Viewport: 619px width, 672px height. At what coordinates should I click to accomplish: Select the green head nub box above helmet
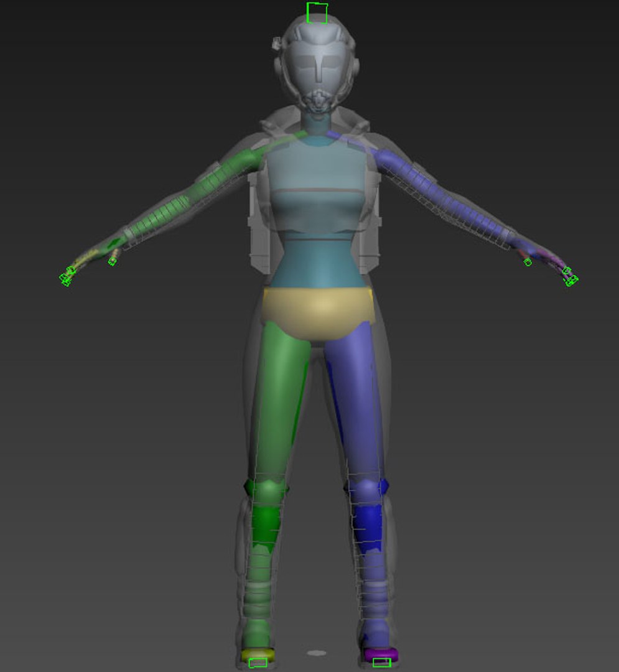click(317, 13)
